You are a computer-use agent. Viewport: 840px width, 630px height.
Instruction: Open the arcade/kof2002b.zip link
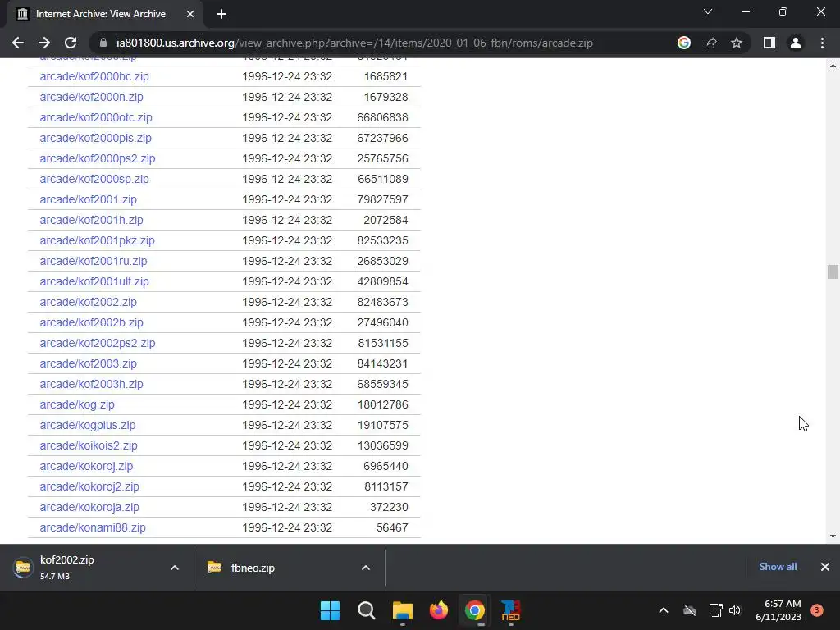pos(92,322)
